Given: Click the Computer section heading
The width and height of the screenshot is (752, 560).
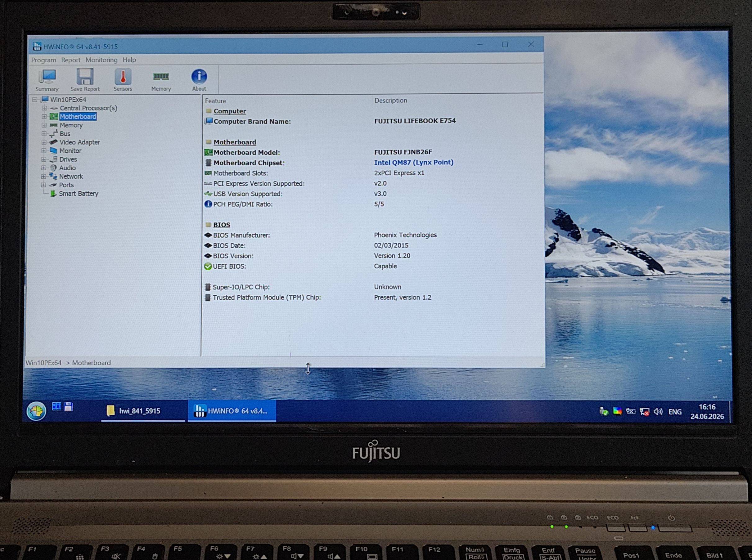Looking at the screenshot, I should pos(230,111).
